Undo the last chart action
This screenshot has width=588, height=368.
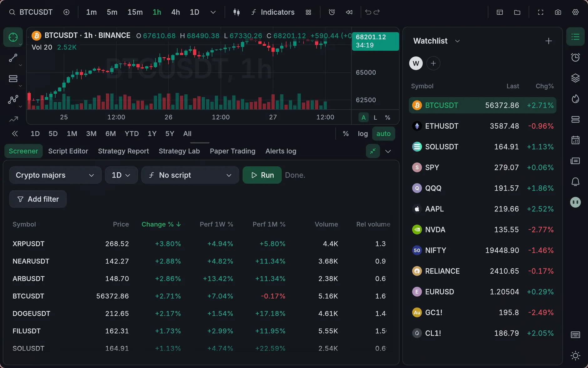pos(368,12)
